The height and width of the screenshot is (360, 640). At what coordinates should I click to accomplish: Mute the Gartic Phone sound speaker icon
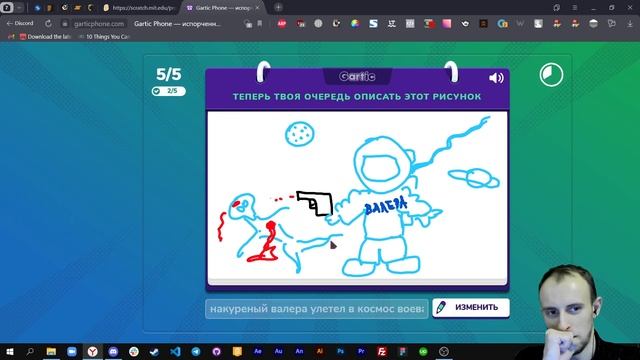click(x=496, y=78)
